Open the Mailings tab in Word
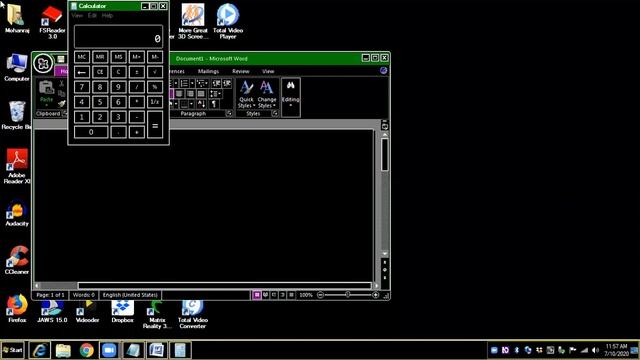 point(208,71)
